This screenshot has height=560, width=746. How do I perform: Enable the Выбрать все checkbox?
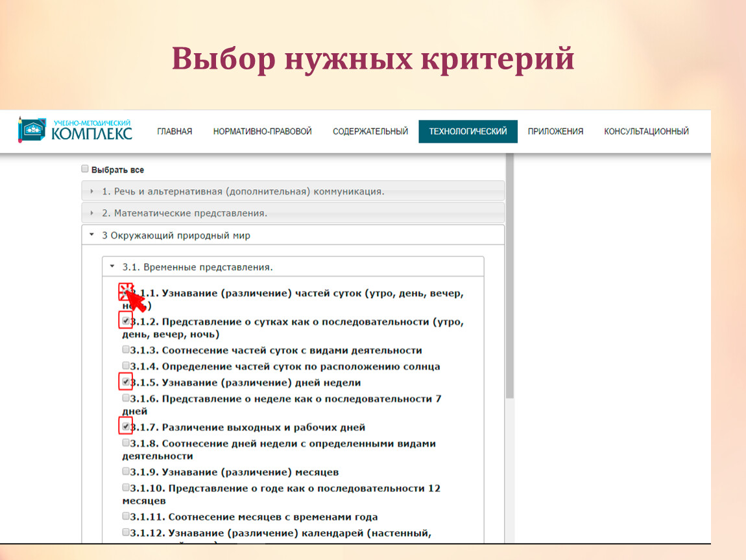click(85, 169)
